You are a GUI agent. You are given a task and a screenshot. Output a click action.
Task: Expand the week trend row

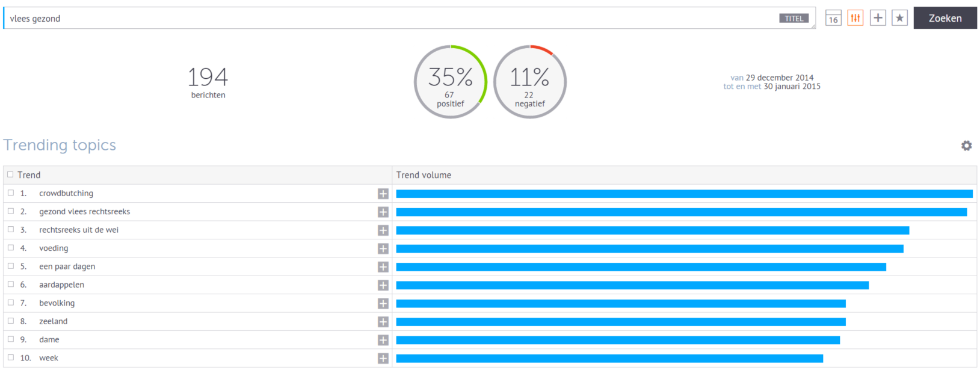(383, 359)
